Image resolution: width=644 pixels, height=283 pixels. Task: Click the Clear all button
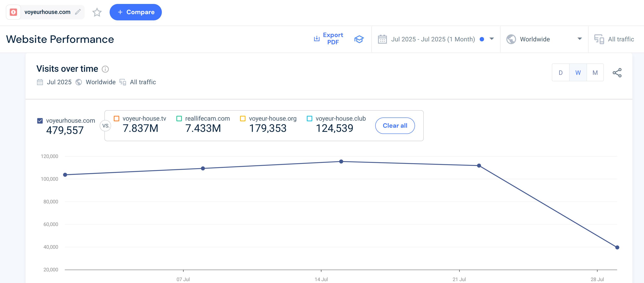pyautogui.click(x=395, y=126)
